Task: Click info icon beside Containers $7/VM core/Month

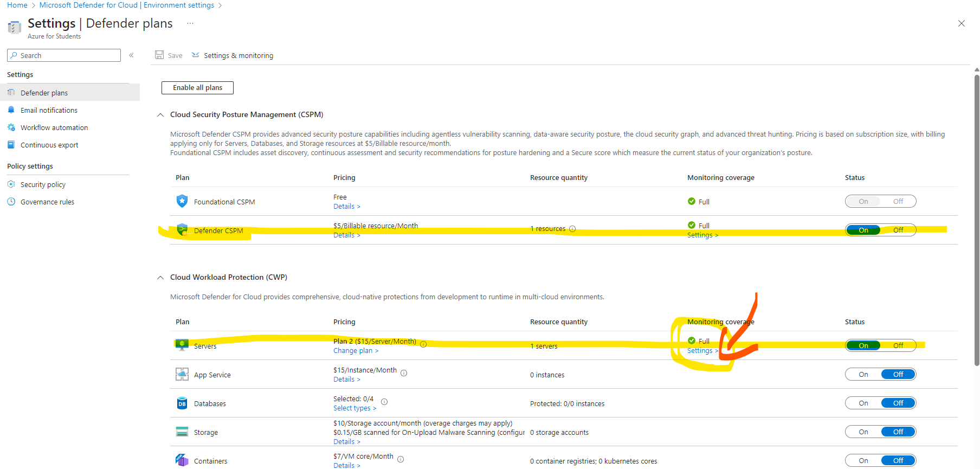Action: pos(401,459)
